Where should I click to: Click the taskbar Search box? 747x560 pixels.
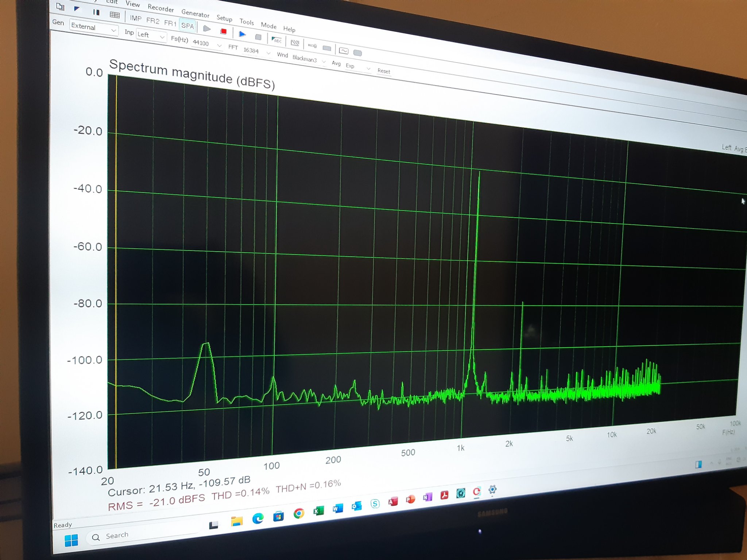click(x=144, y=533)
